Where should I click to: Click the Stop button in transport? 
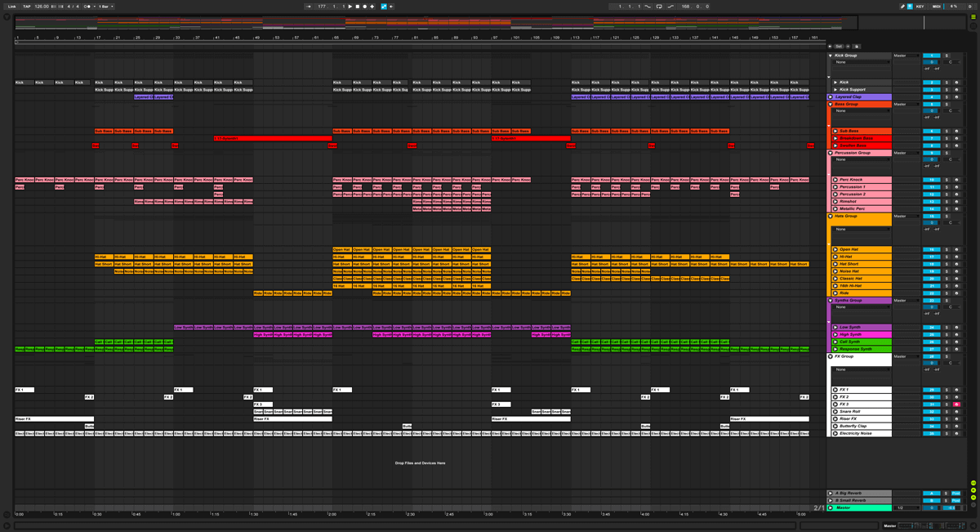tap(358, 7)
